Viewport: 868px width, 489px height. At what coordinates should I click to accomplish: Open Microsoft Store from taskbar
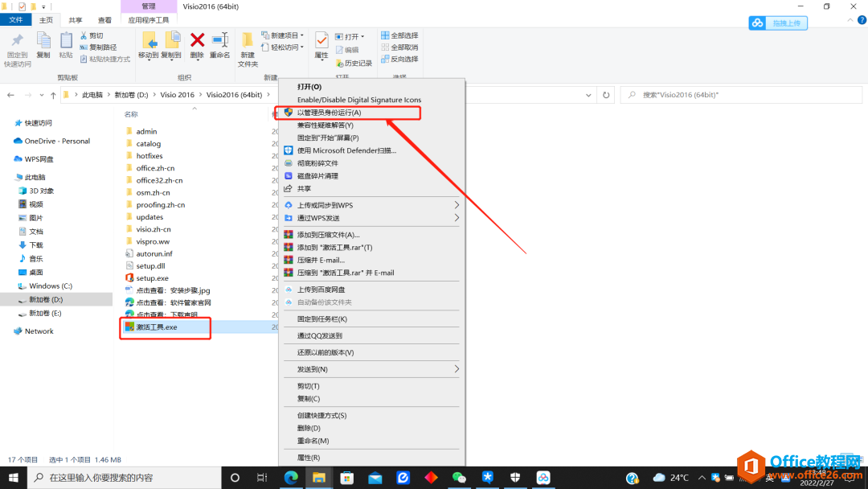[347, 478]
